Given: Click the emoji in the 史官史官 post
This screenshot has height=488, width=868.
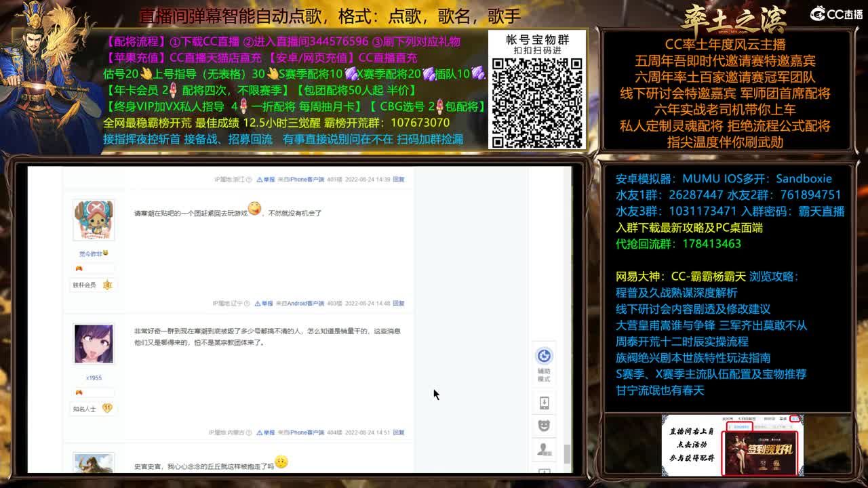Looking at the screenshot, I should pos(281,462).
